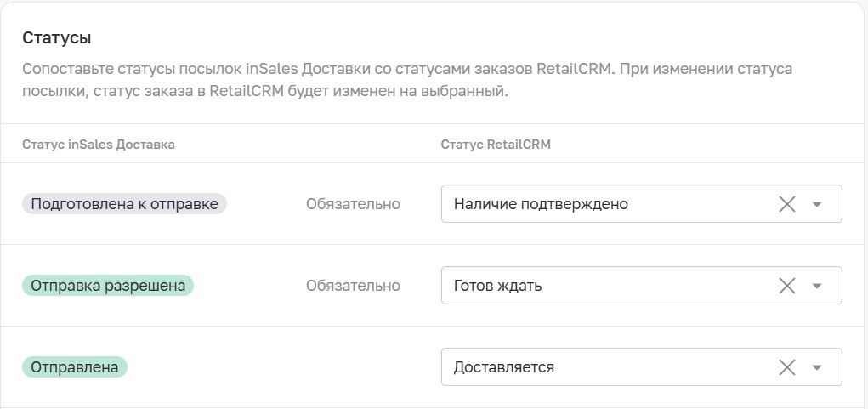Click the Статус inSales Доставка column header
868x409 pixels.
pos(99,145)
